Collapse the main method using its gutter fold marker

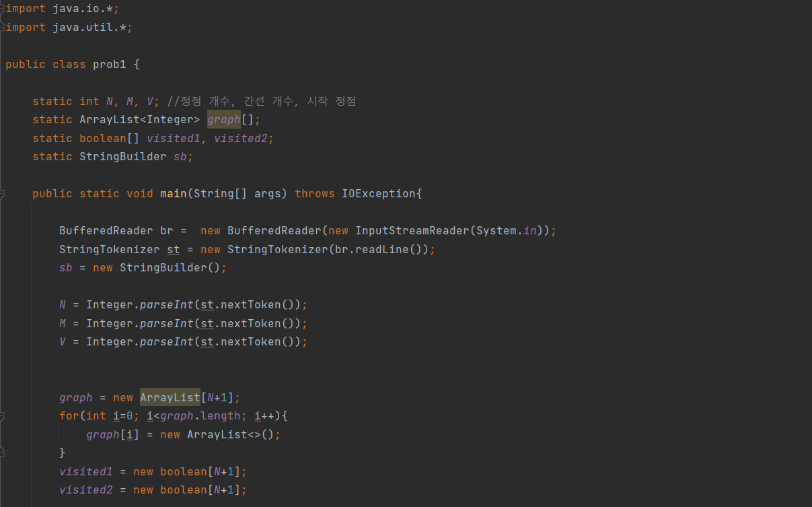click(x=2, y=194)
